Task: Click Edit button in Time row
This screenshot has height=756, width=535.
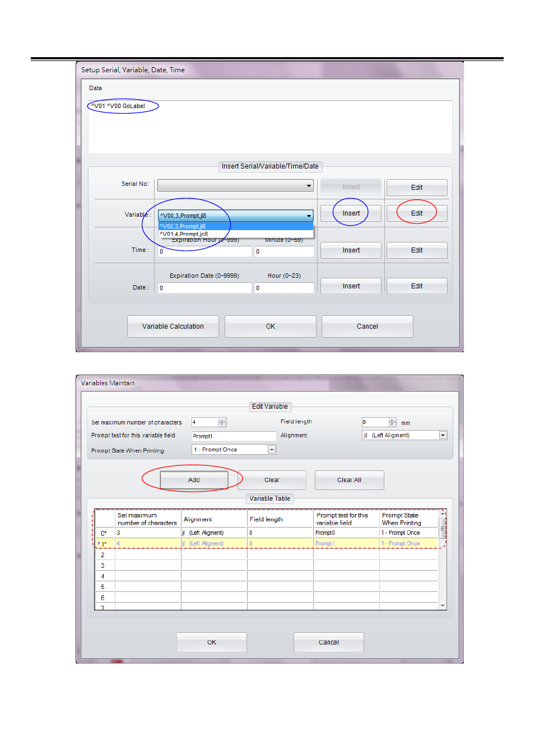Action: tap(417, 250)
